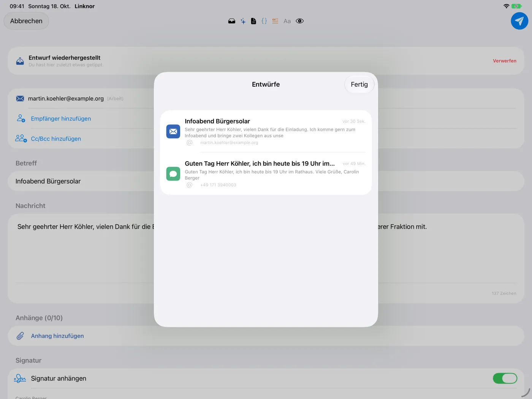Viewport: 532px width, 399px height.
Task: Click the group icon beside Cc/Bcc hinzufügen
Action: coord(21,139)
